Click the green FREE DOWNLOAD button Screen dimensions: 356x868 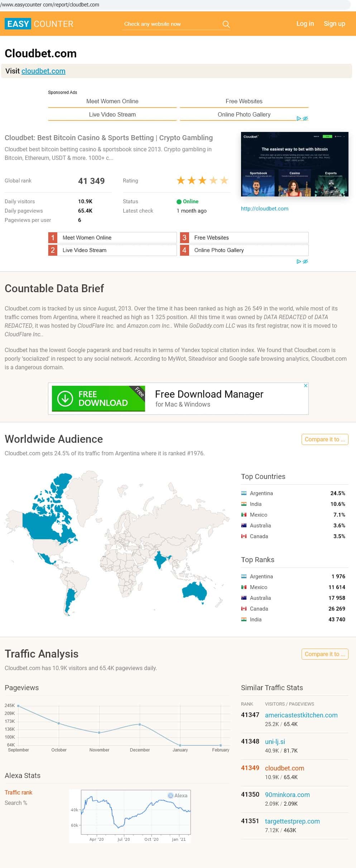pyautogui.click(x=98, y=399)
